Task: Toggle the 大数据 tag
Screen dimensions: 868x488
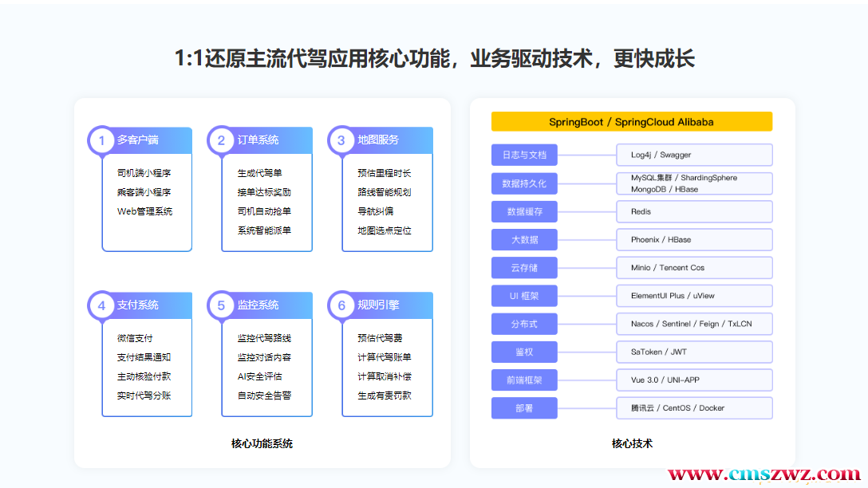Action: click(x=524, y=239)
